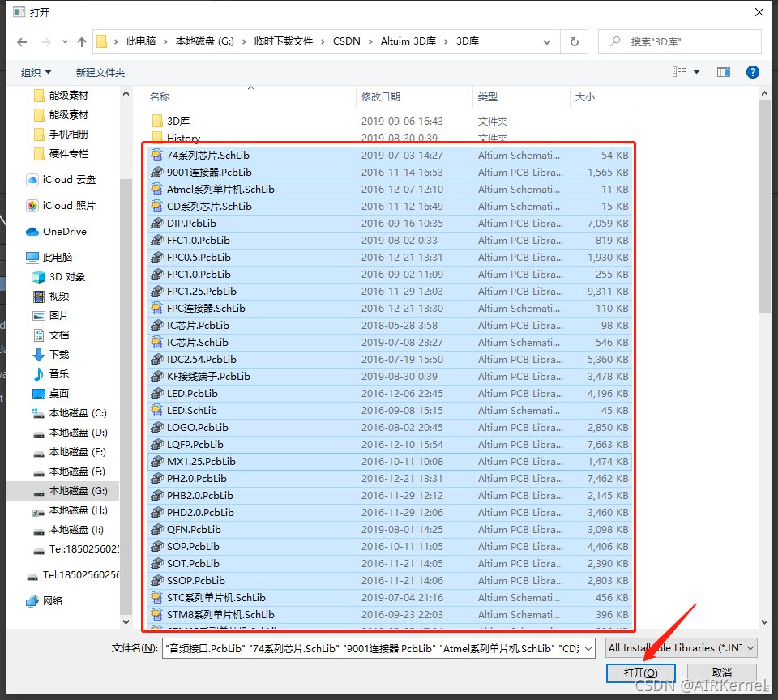
Task: Open recent locations dropdown arrow
Action: [x=65, y=42]
